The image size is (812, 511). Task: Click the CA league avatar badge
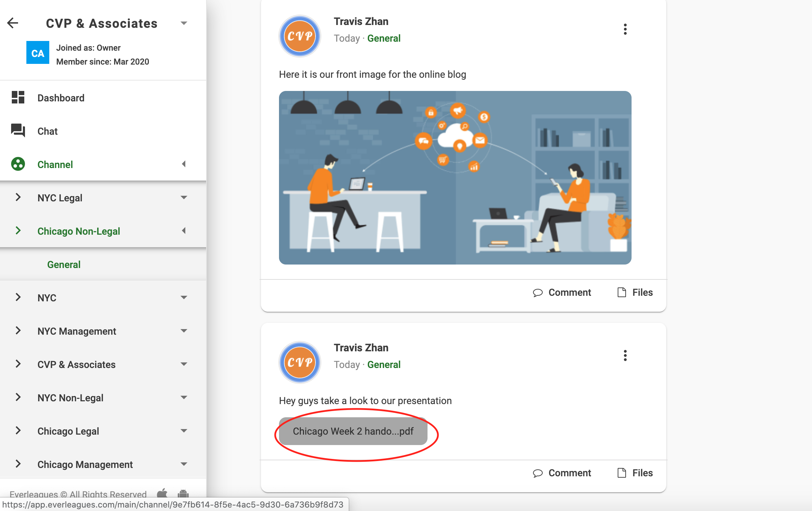38,53
